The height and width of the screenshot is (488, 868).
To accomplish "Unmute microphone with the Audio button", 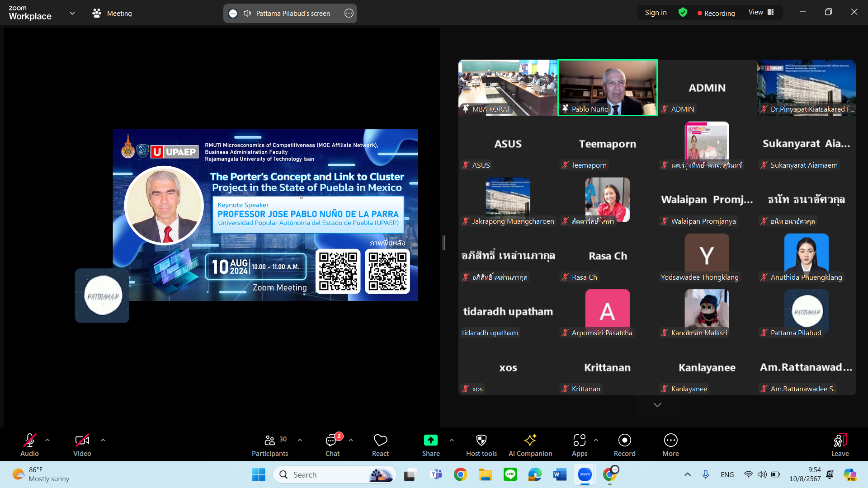I will 29,445.
